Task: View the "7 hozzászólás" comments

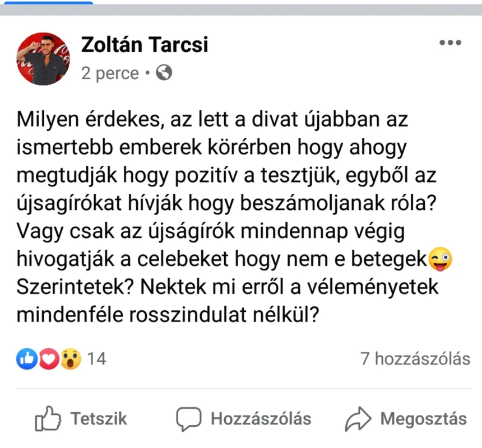Action: pos(415,358)
